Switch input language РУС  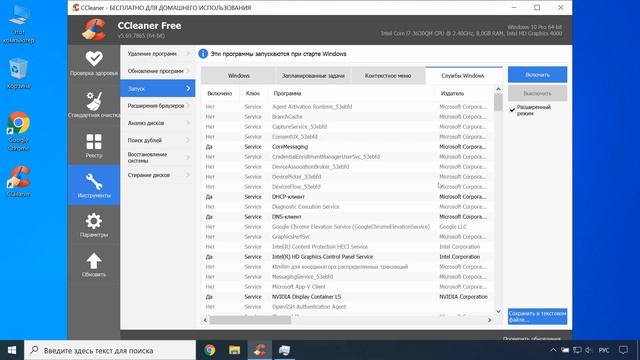[x=604, y=350]
